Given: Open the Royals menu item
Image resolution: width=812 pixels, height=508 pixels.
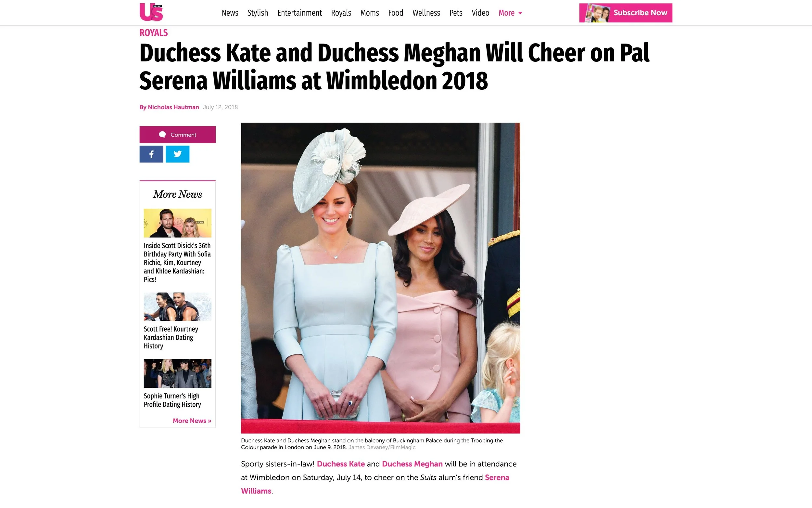Looking at the screenshot, I should pos(341,13).
